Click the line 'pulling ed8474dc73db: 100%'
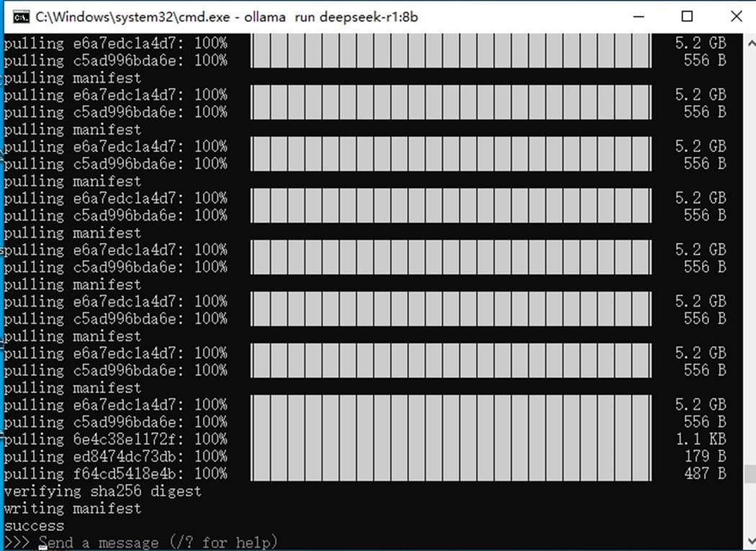Image resolution: width=756 pixels, height=551 pixels. (115, 457)
